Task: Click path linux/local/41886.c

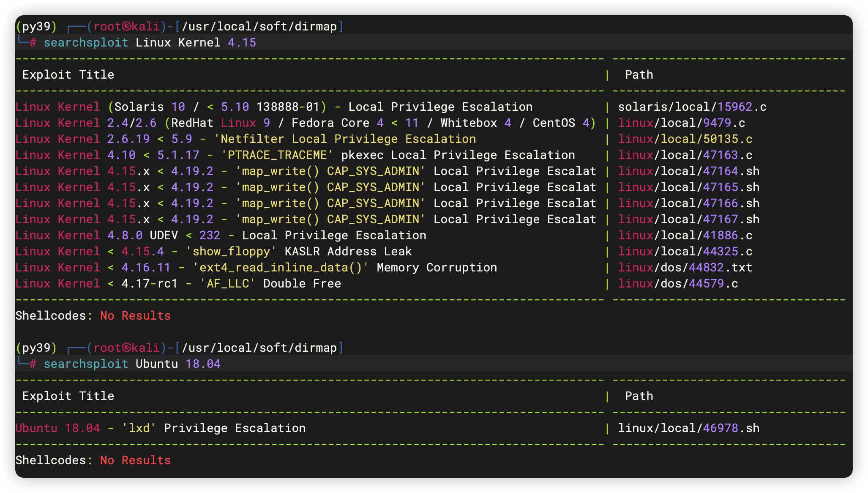Action: [x=685, y=236]
